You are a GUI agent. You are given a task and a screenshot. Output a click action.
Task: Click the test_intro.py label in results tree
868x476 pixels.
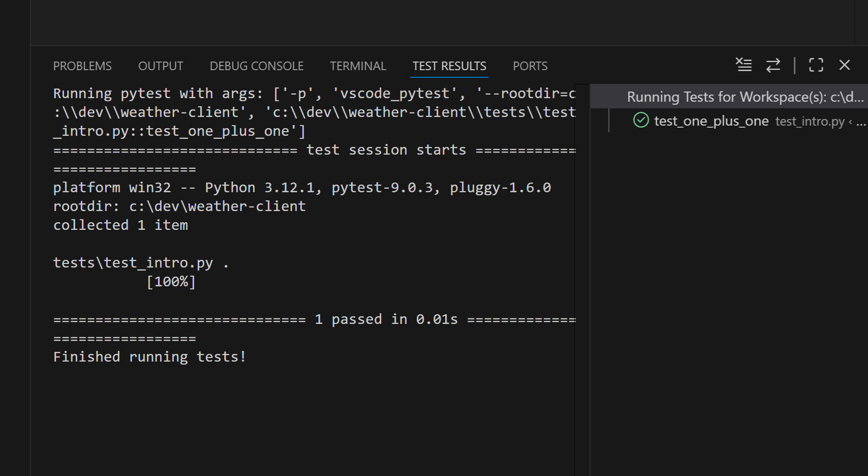click(x=810, y=122)
